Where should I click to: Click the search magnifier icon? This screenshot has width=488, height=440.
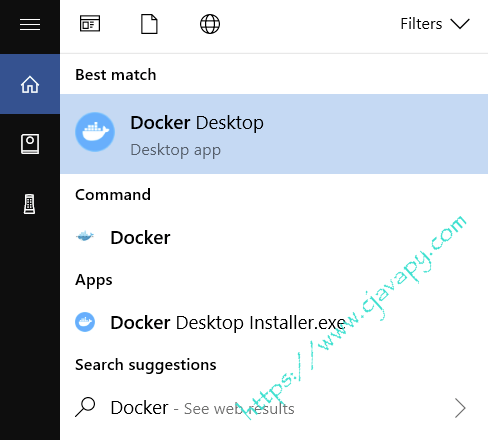click(x=85, y=407)
